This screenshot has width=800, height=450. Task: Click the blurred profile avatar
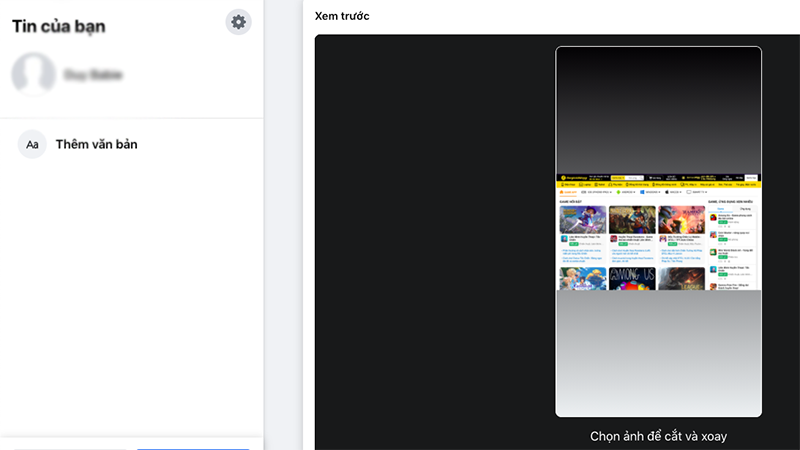34,74
